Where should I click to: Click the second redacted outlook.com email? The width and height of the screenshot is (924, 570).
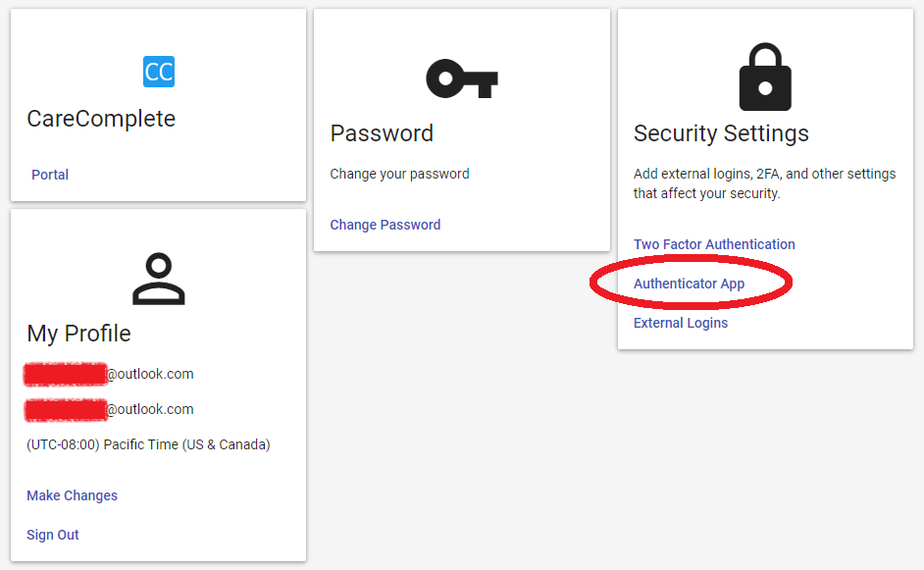[x=108, y=409]
